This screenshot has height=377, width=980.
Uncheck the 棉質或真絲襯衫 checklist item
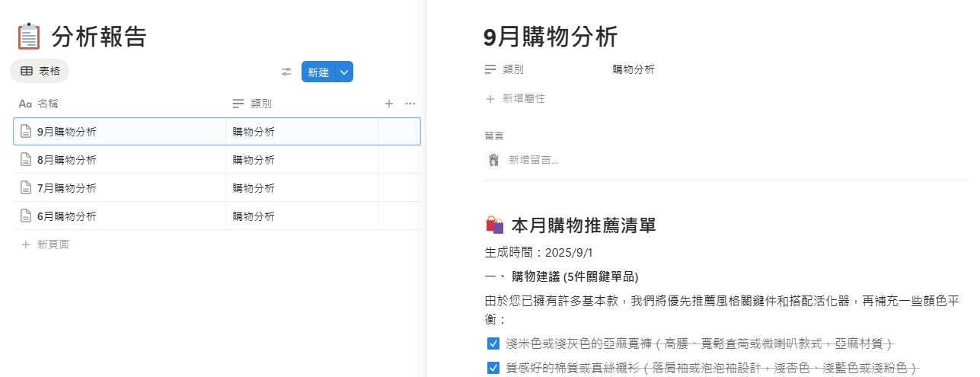point(493,368)
